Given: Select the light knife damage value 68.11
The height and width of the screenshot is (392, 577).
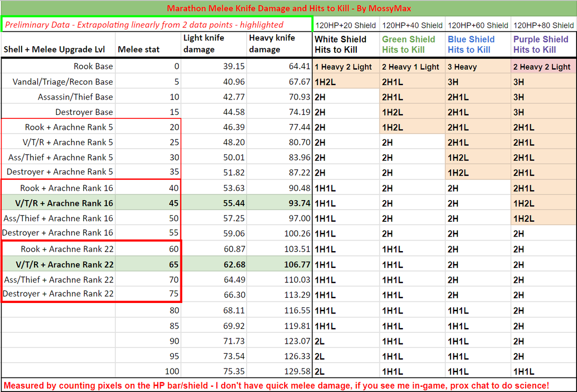Looking at the screenshot, I should [214, 311].
